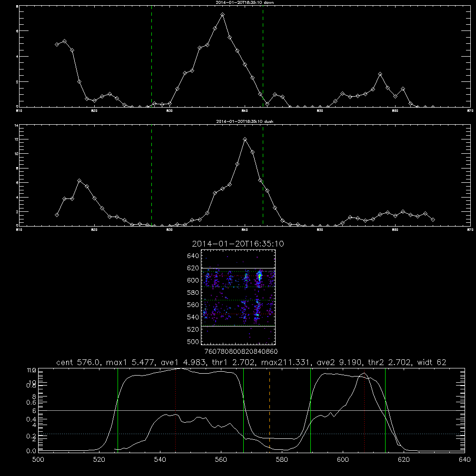Screen dimensions: 476x476
Task: Click the first diamond marker of the dawn curve
Action: 57,44
